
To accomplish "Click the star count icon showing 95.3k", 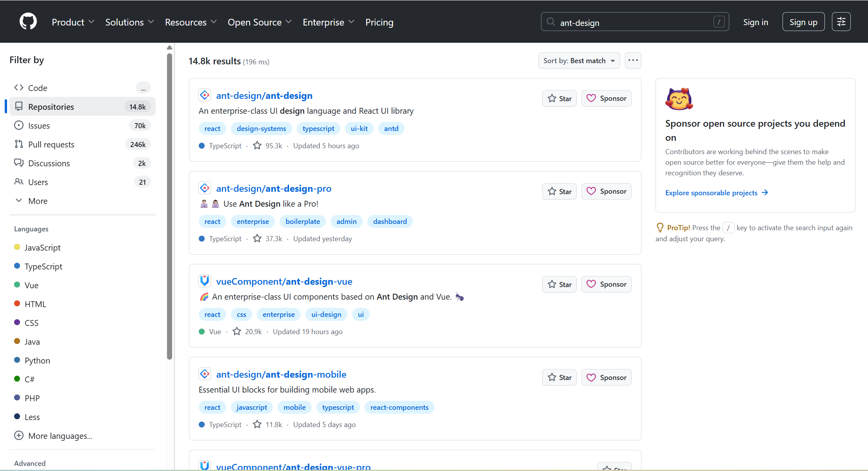I will (x=257, y=145).
